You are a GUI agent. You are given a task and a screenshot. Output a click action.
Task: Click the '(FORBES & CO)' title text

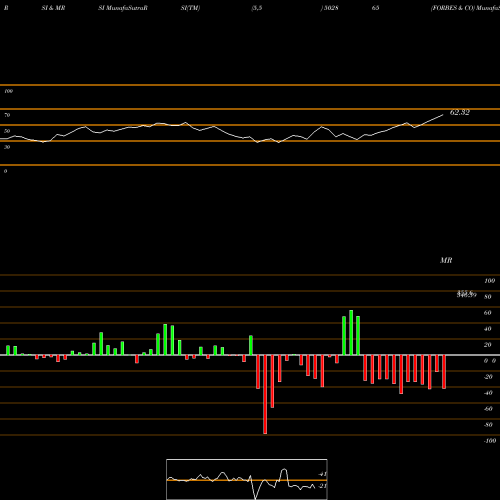452,8
